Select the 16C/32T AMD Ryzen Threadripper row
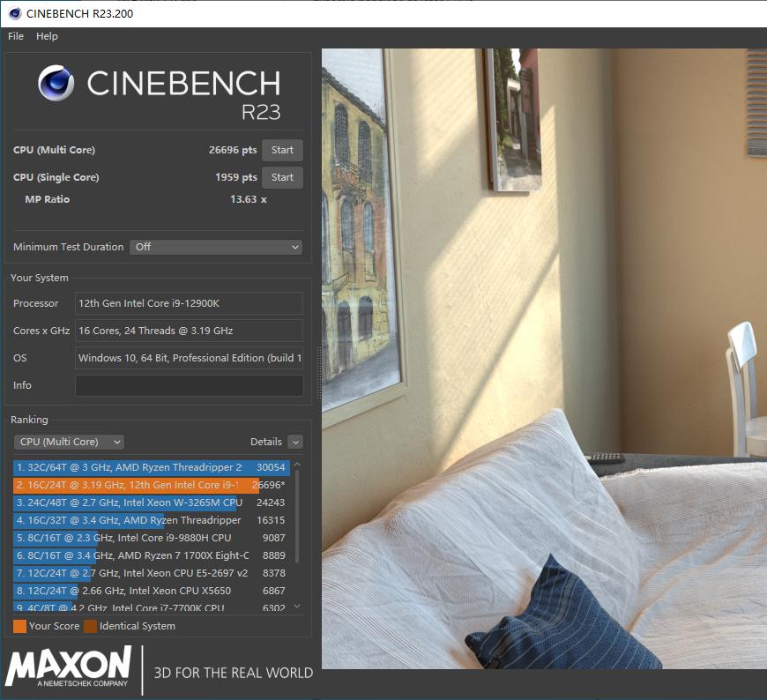 click(151, 520)
